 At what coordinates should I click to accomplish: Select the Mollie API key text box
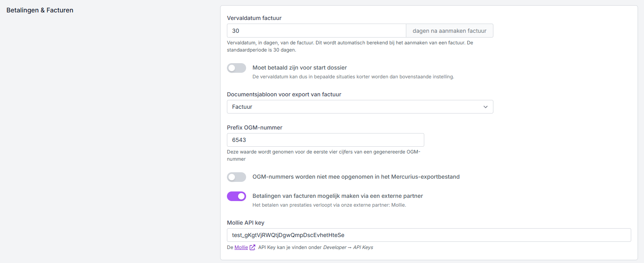429,235
